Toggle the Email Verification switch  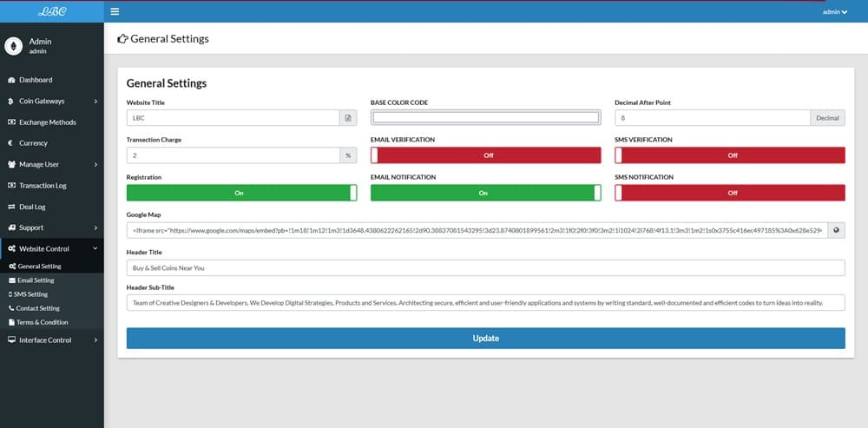pyautogui.click(x=485, y=155)
